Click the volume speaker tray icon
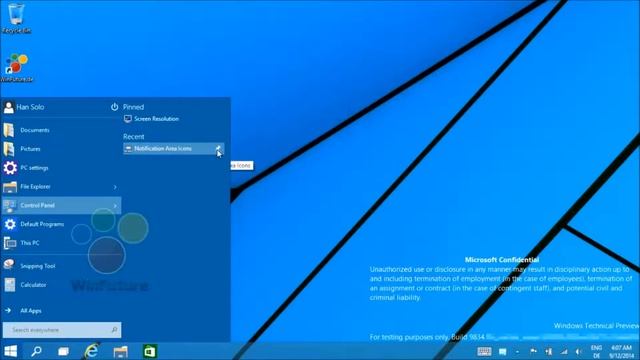 point(578,351)
